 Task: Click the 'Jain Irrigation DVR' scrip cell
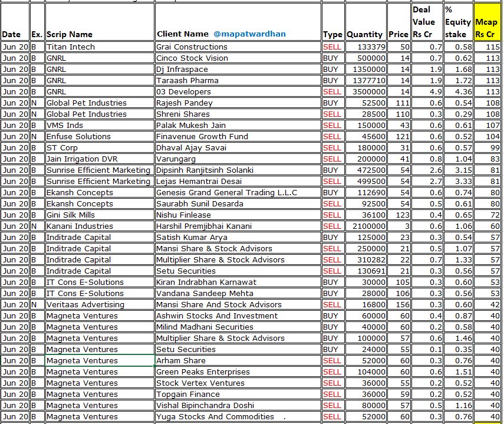pos(100,159)
